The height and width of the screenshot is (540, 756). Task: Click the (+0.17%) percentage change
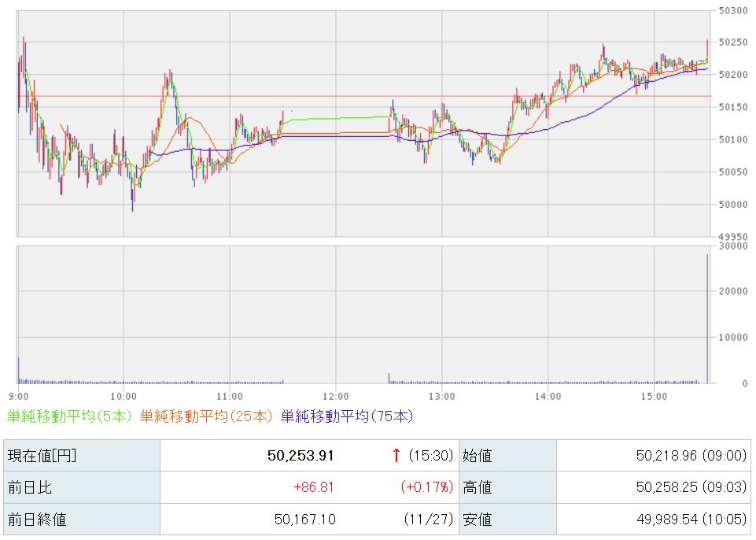pos(426,487)
